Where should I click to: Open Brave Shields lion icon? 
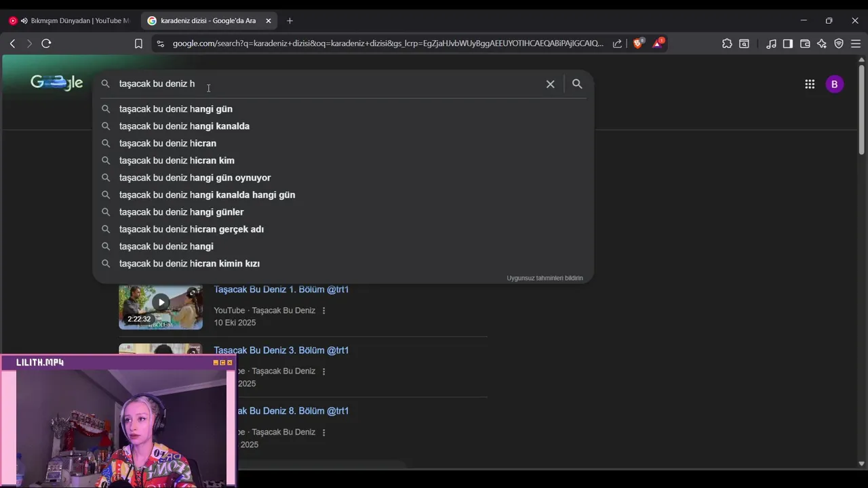tap(638, 43)
